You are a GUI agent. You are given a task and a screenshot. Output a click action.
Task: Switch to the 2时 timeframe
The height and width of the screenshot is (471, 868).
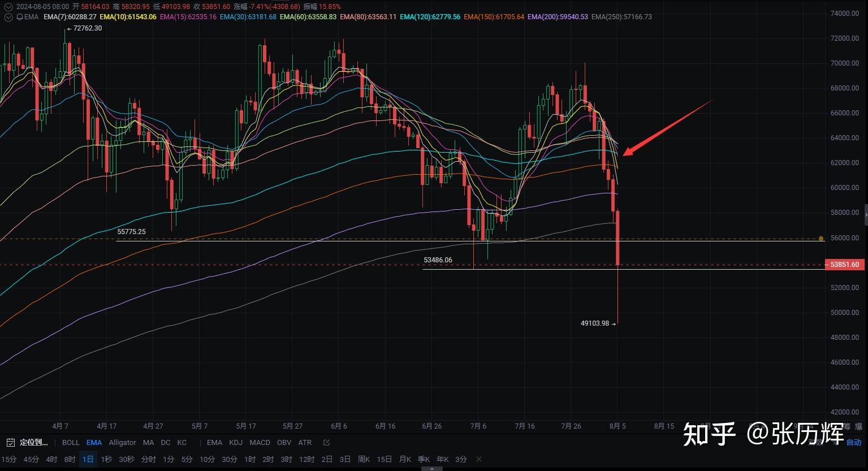click(268, 460)
